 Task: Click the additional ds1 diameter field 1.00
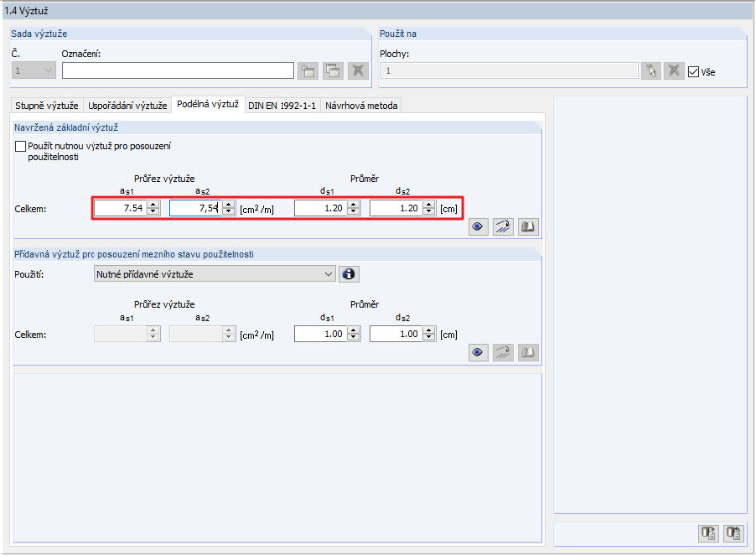[320, 333]
